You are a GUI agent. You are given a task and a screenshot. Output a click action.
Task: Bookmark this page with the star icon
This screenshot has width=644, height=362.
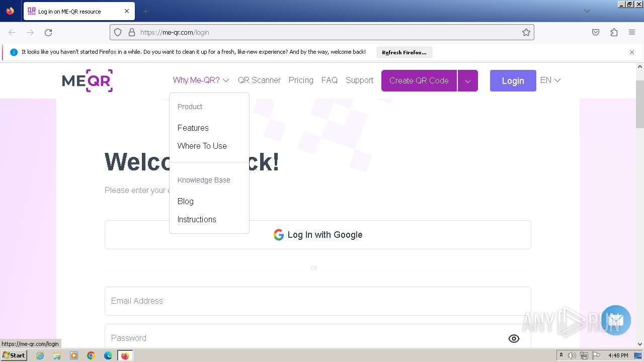click(x=526, y=32)
